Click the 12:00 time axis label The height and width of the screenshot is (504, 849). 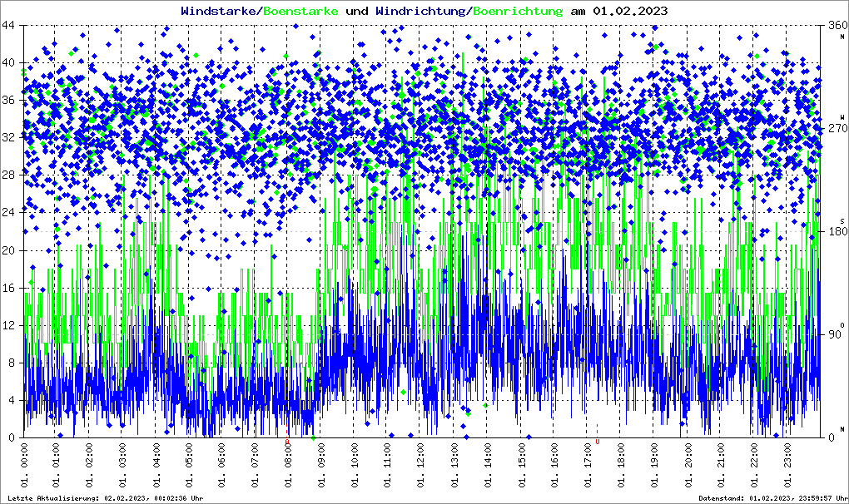(422, 465)
